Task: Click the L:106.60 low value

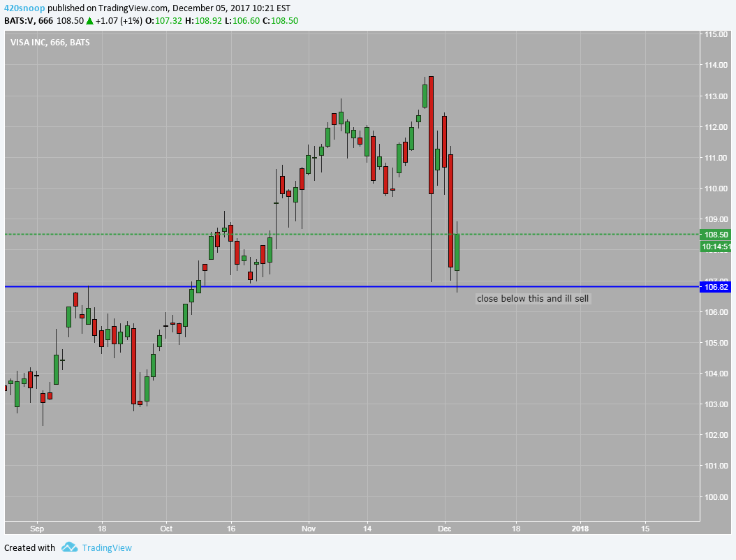Action: [242, 21]
